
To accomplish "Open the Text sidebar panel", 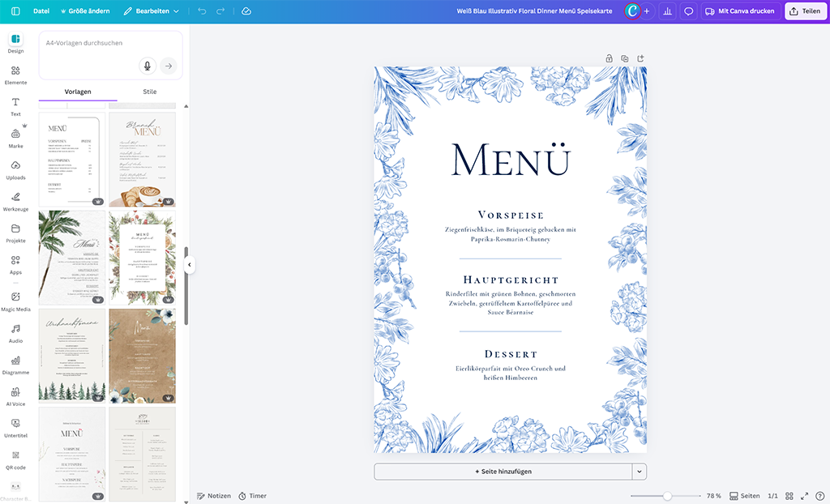I will pos(15,106).
